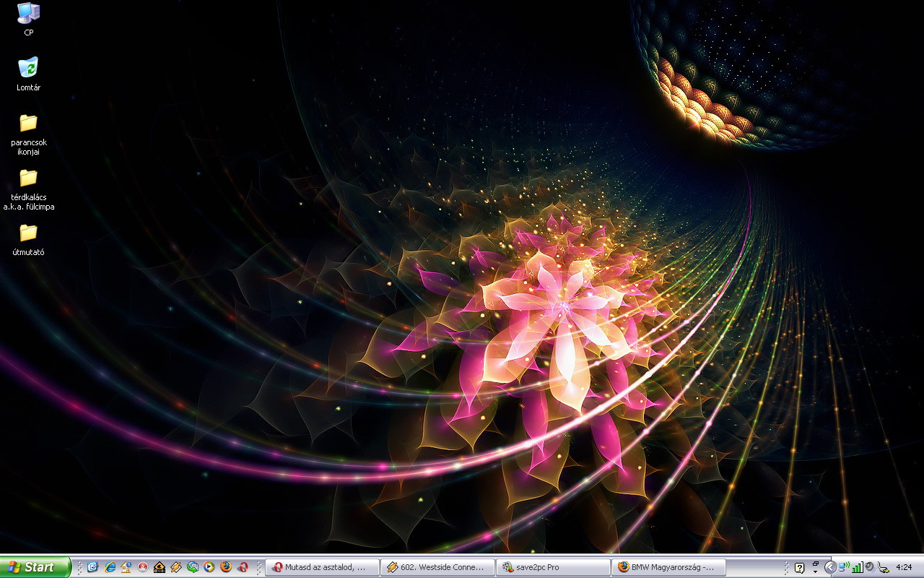Click the red round Quick Launch icon
Screen dimensions: 924x578
pos(143,567)
